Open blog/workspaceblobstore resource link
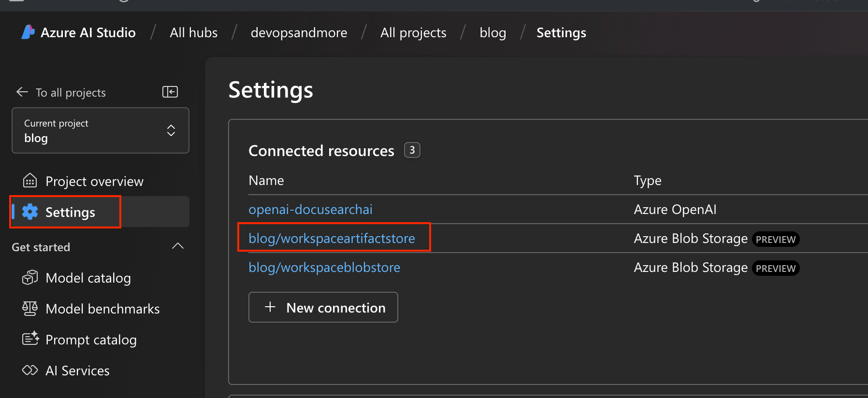Viewport: 868px width, 398px height. click(324, 268)
